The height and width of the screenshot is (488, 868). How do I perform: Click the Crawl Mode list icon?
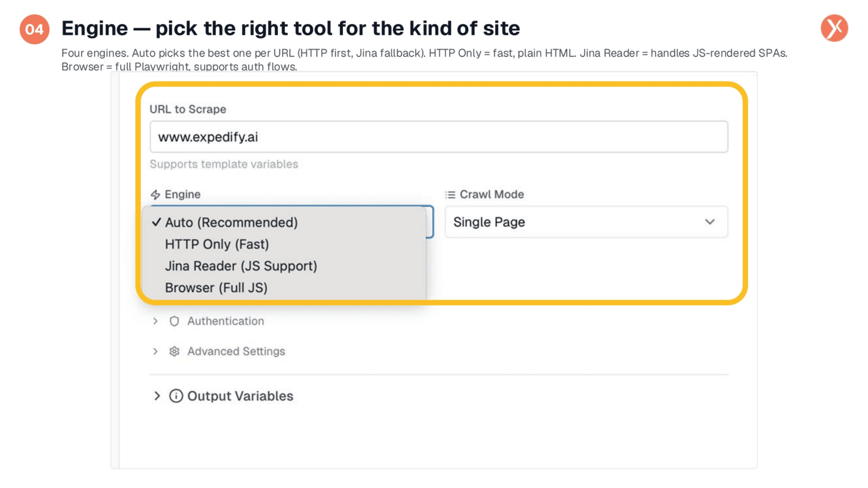click(x=450, y=195)
